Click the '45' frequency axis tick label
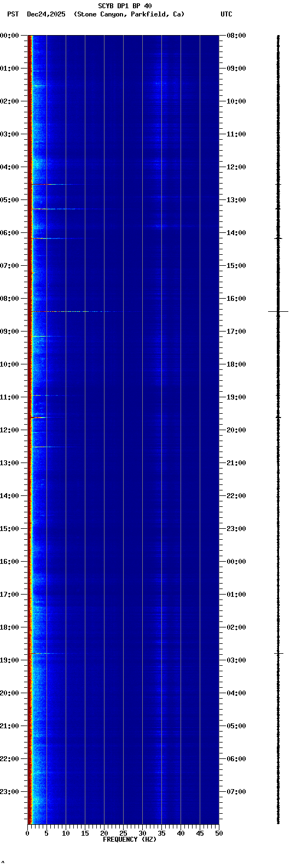Image resolution: width=302 pixels, height=868 pixels. 200,833
